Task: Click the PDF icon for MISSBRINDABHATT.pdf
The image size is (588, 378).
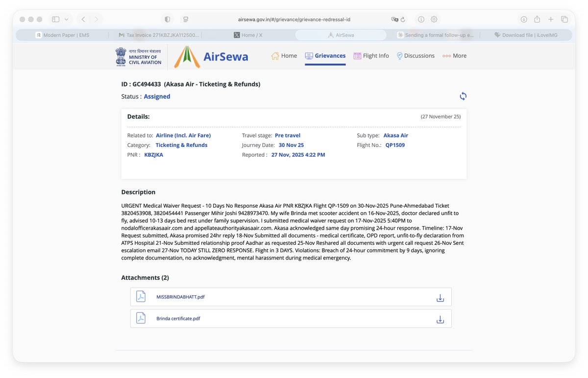Action: click(141, 297)
